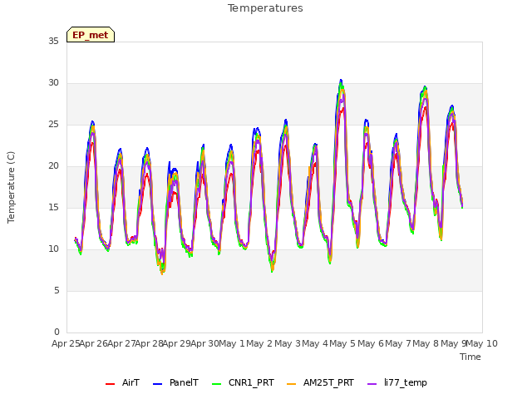Click the Apr 25 x-axis date label

coord(66,344)
